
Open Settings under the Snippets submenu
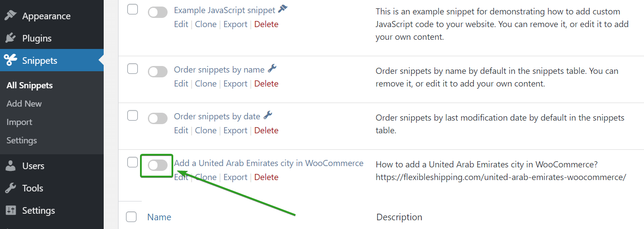pyautogui.click(x=21, y=141)
